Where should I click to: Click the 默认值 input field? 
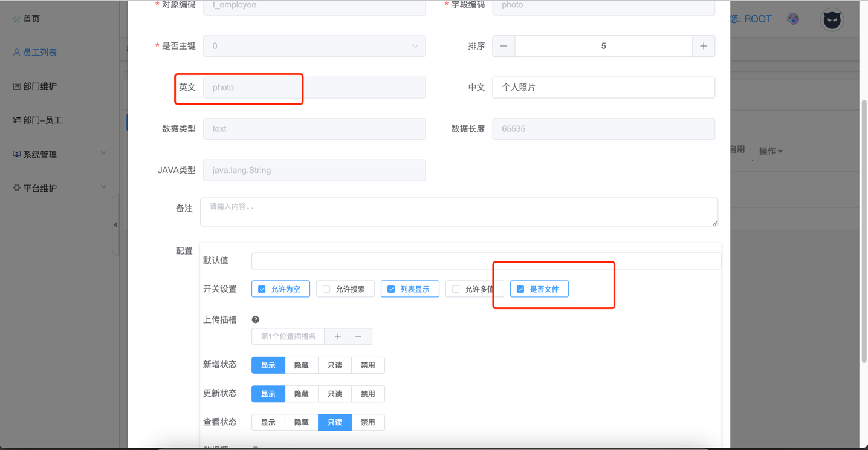[485, 261]
